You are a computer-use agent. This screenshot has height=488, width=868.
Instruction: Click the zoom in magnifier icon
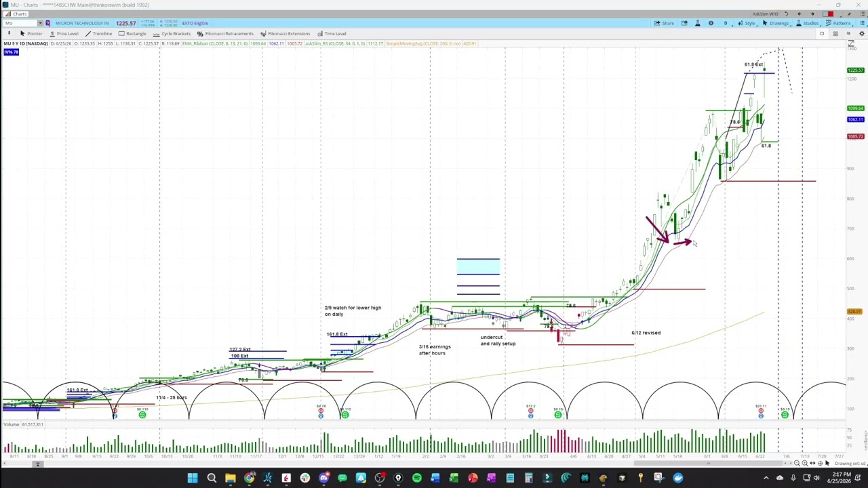[x=805, y=464]
